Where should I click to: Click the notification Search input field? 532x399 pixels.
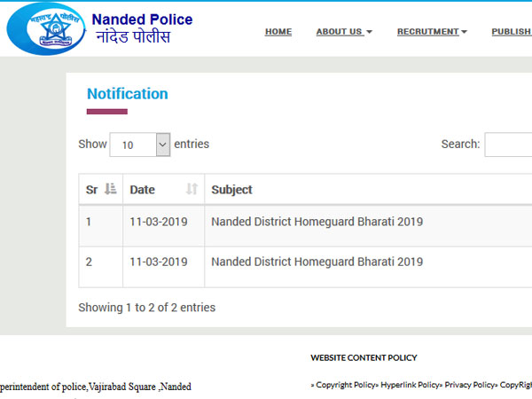(x=509, y=145)
